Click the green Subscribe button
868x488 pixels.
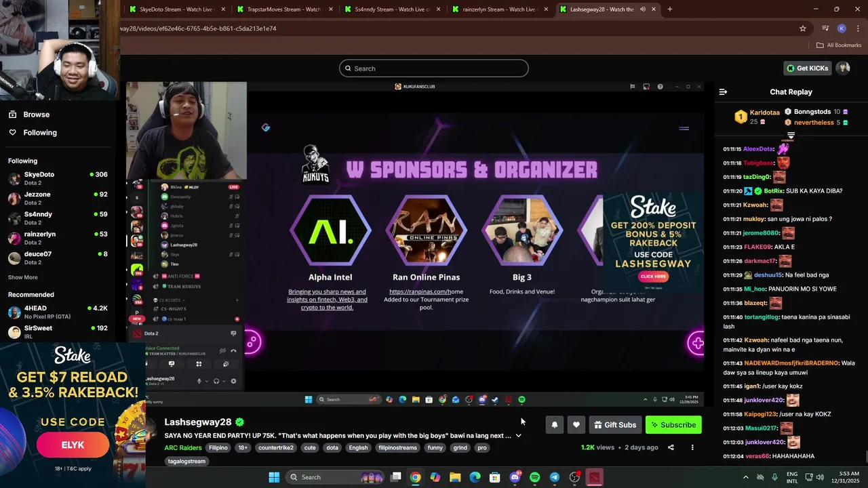click(x=673, y=425)
